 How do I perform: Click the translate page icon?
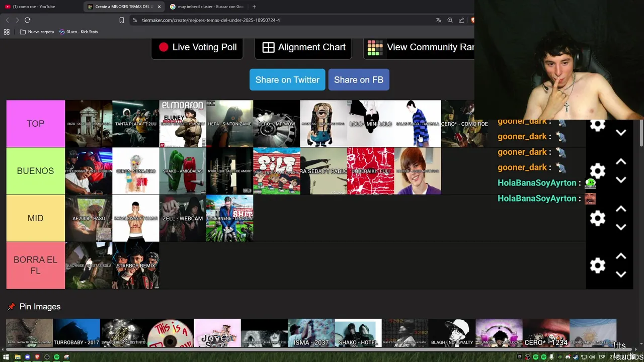[x=439, y=20]
